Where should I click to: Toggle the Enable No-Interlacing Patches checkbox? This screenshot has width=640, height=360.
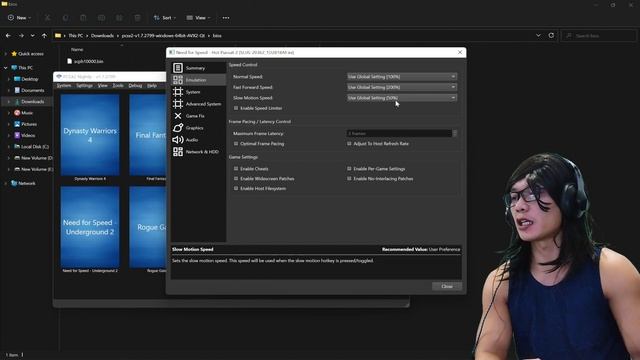(349, 178)
